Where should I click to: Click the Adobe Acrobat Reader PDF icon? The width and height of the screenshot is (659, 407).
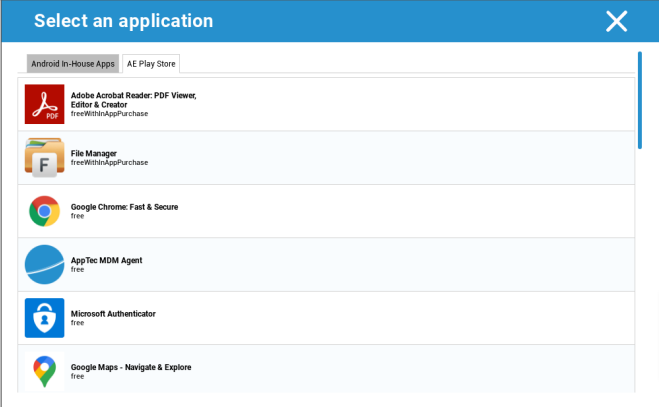(x=44, y=104)
